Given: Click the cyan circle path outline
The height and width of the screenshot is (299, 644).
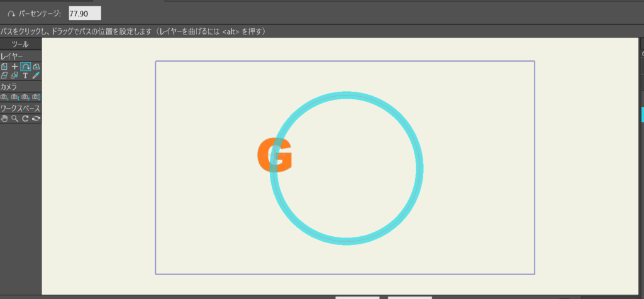Looking at the screenshot, I should (418, 168).
